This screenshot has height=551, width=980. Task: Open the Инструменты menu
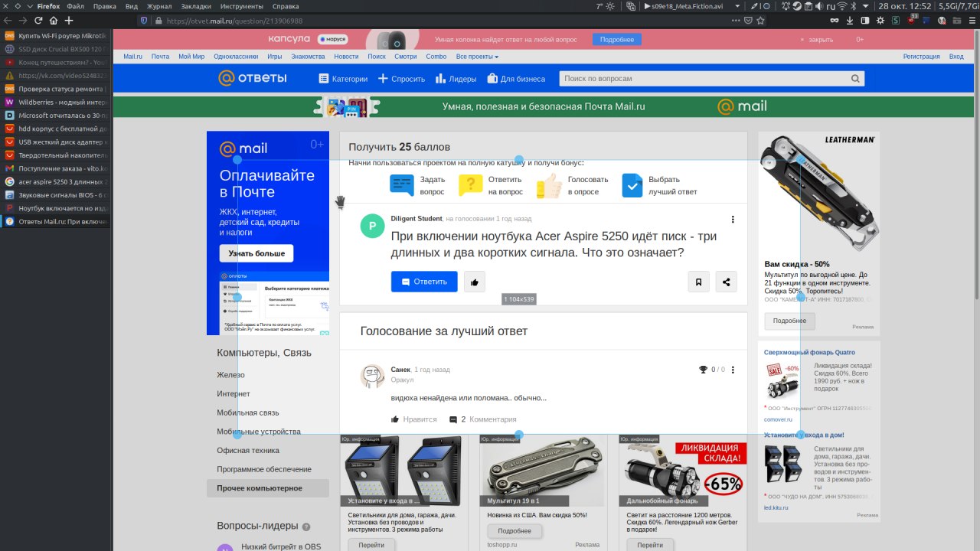(241, 6)
